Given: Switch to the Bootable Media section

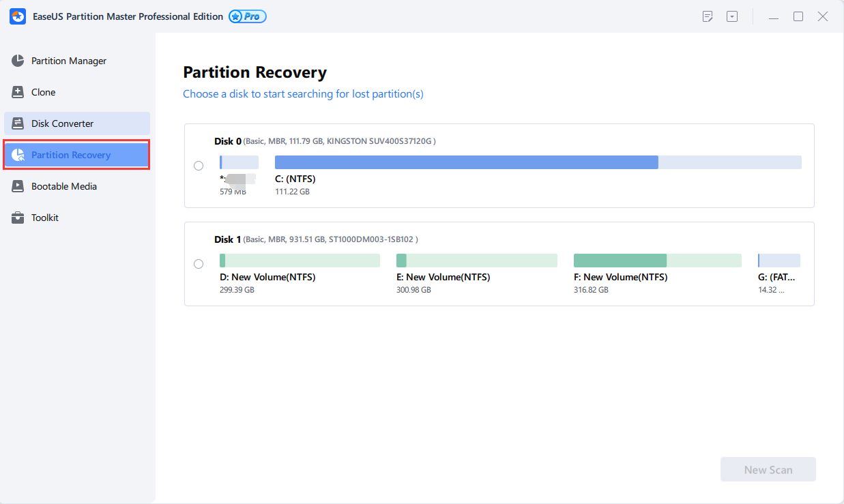Looking at the screenshot, I should pos(64,186).
